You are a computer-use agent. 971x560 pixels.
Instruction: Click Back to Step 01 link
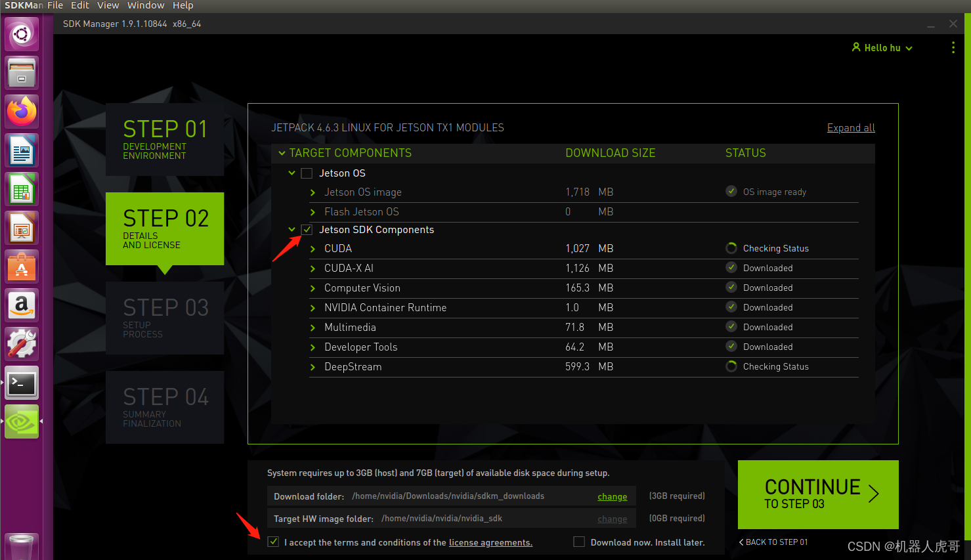774,542
